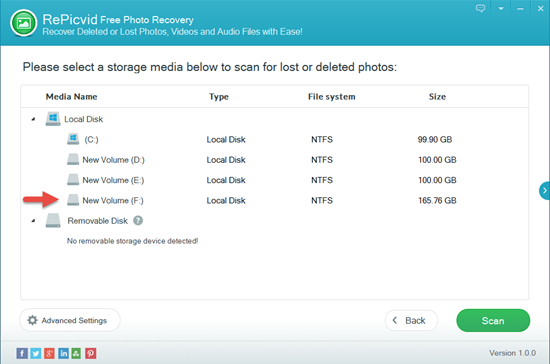This screenshot has height=364, width=550.
Task: Click the green Scan button
Action: 493,321
